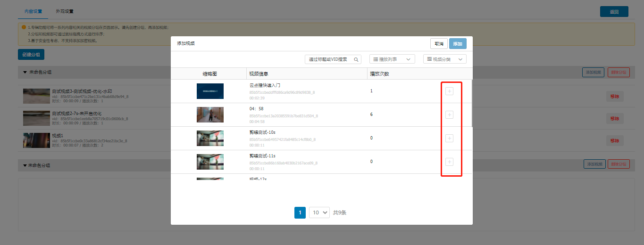Click the 共9条 total count text

click(x=340, y=213)
